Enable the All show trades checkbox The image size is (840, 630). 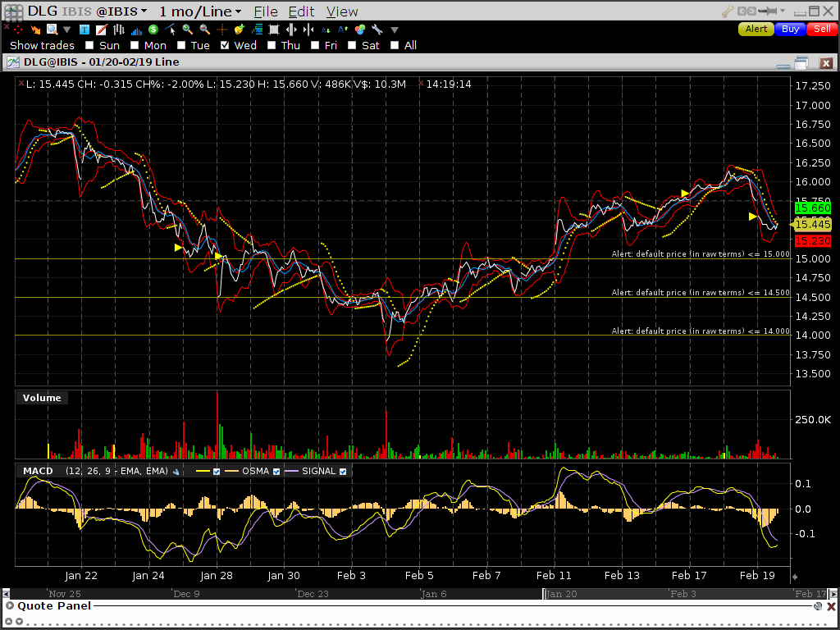click(395, 46)
